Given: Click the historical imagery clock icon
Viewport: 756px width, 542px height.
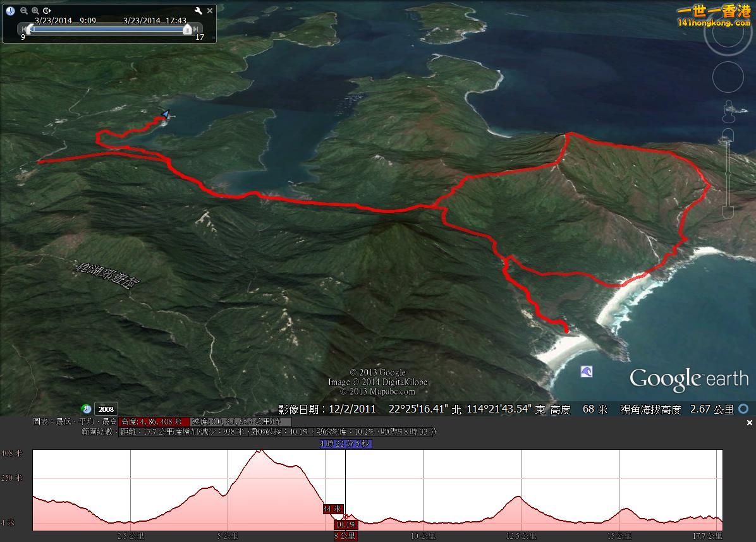Looking at the screenshot, I should click(86, 409).
